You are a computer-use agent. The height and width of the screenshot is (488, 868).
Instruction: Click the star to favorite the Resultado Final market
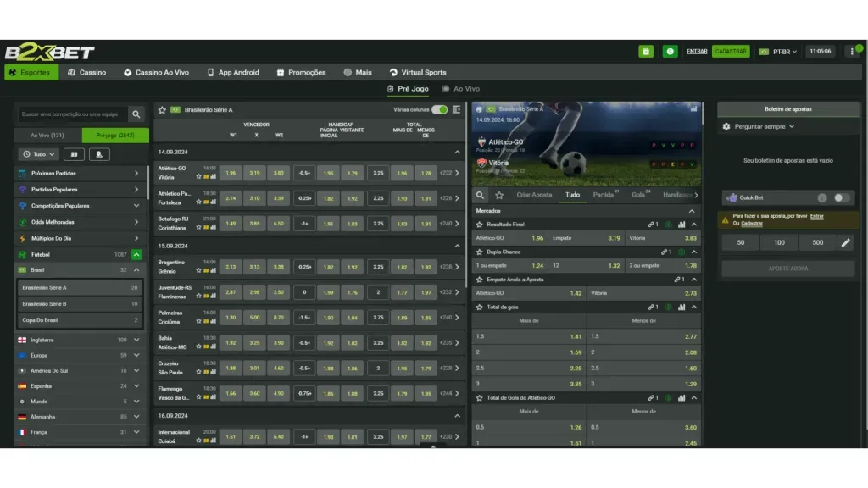(x=478, y=225)
